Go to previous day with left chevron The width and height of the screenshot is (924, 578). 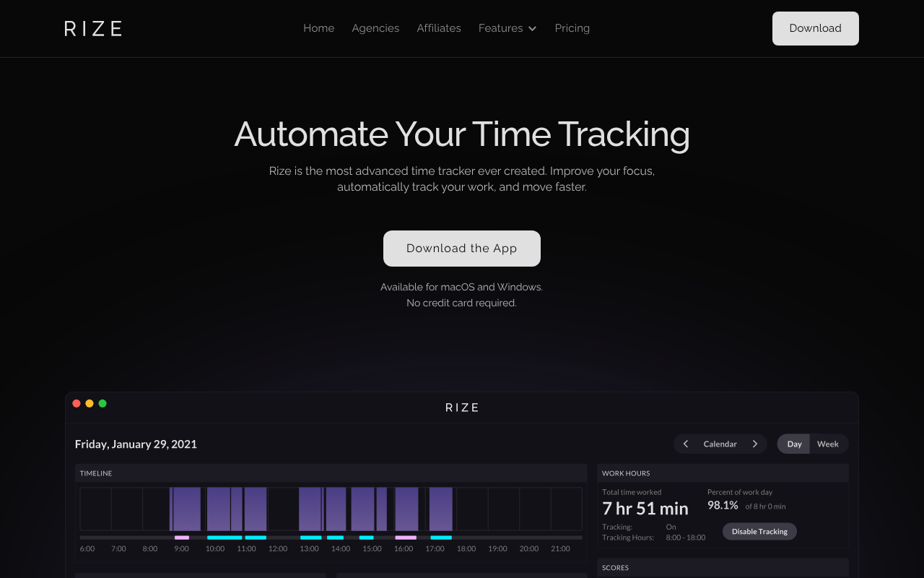tap(686, 444)
